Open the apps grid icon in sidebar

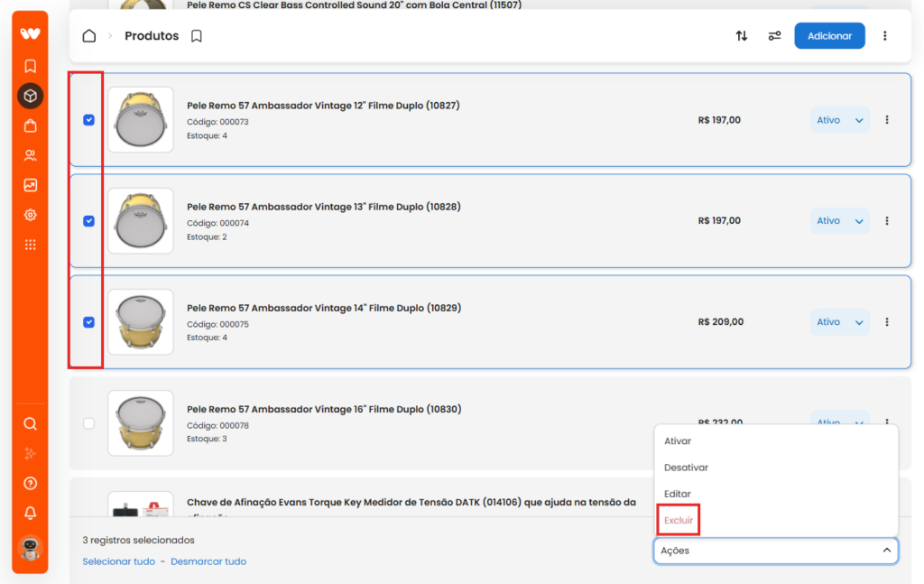click(x=30, y=245)
